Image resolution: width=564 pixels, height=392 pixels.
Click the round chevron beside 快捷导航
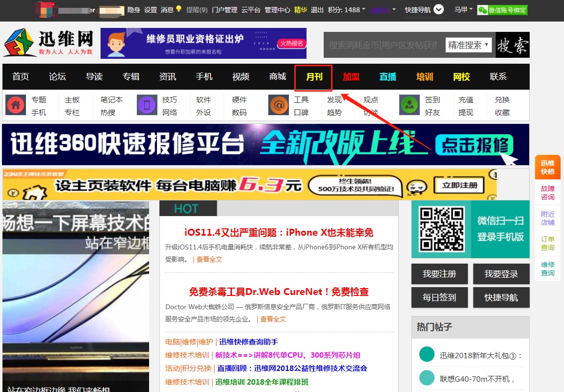point(438,9)
